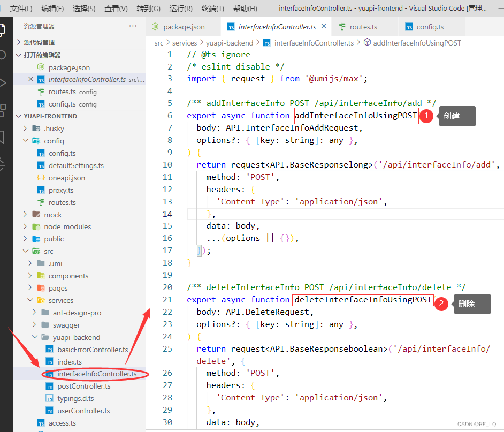Open the 文件(F) menu
Viewport: 504px width, 432px height.
click(21, 9)
